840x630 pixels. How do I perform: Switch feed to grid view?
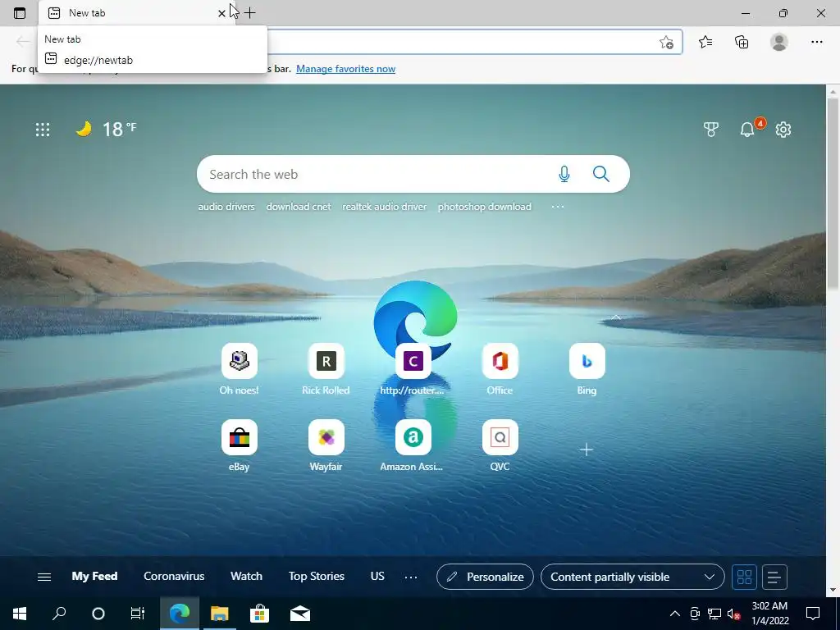click(744, 577)
